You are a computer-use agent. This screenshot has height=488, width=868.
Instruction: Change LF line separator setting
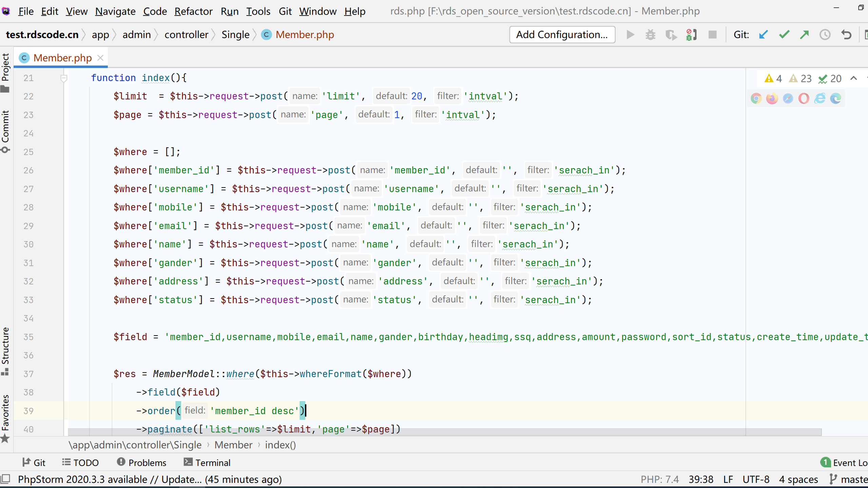pos(728,480)
